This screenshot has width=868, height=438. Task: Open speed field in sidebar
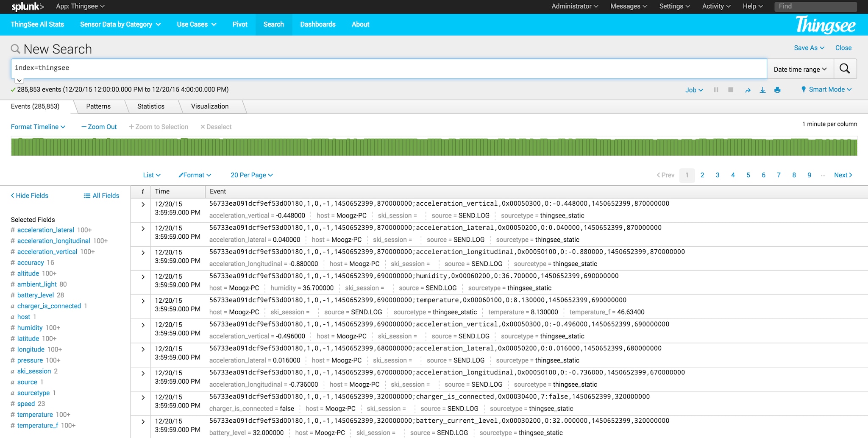(26, 404)
